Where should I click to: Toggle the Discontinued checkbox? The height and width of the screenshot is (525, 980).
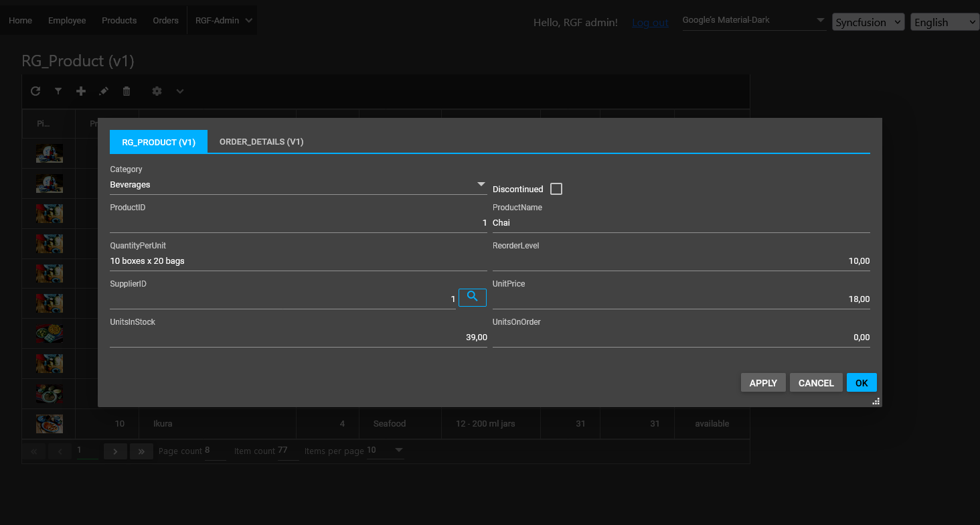[556, 189]
